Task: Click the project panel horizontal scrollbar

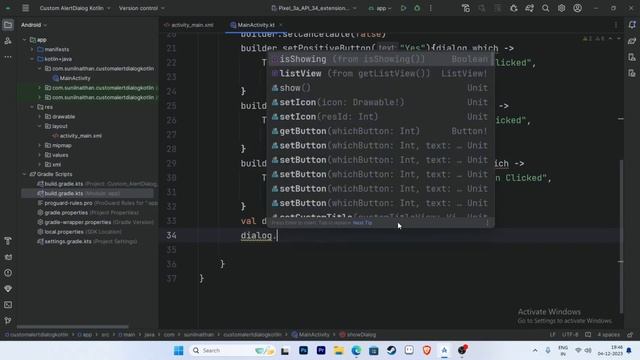Action: (x=73, y=327)
